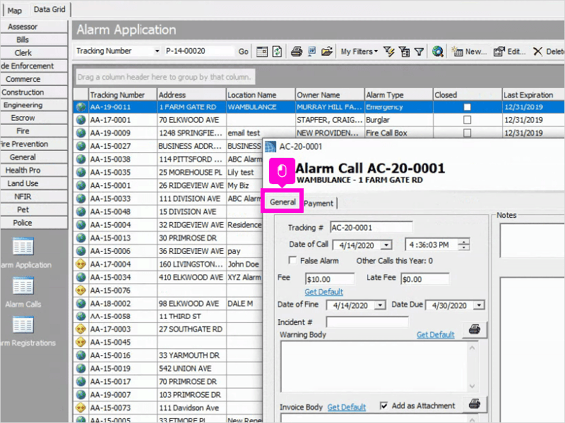Open the Tracking Number search field dropdown
Viewport: 565px width, 423px height.
157,51
